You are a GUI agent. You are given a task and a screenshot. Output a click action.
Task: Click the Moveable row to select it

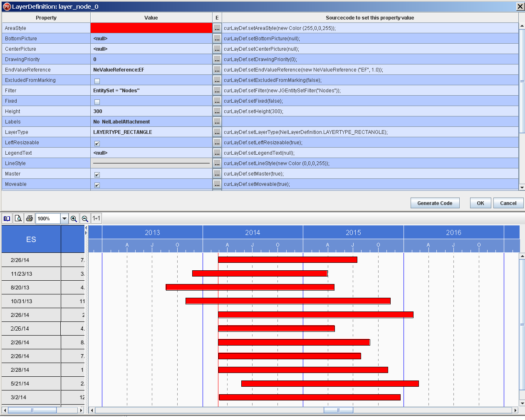(x=46, y=184)
